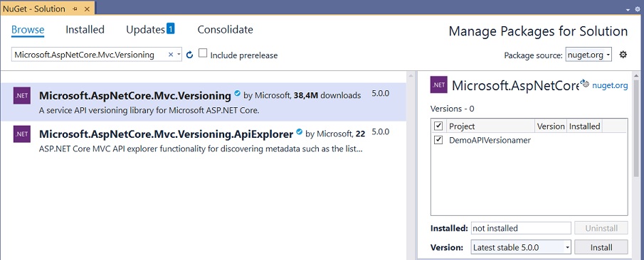Open the nuget.org link
The width and height of the screenshot is (644, 260).
tap(610, 85)
